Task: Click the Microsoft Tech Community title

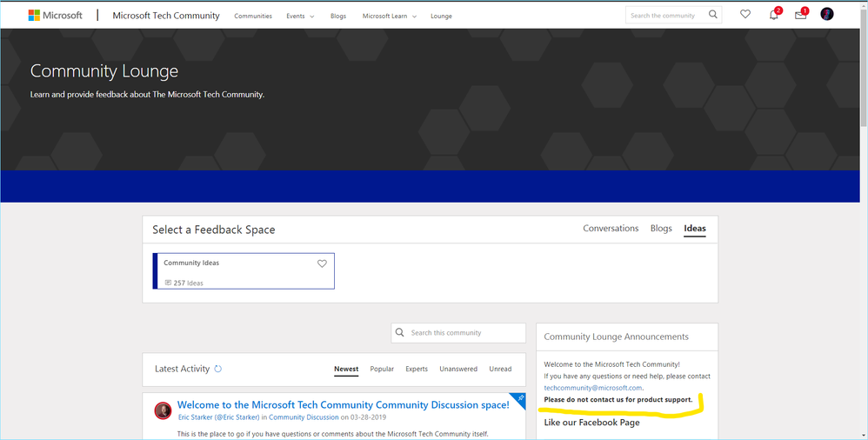Action: [x=166, y=16]
